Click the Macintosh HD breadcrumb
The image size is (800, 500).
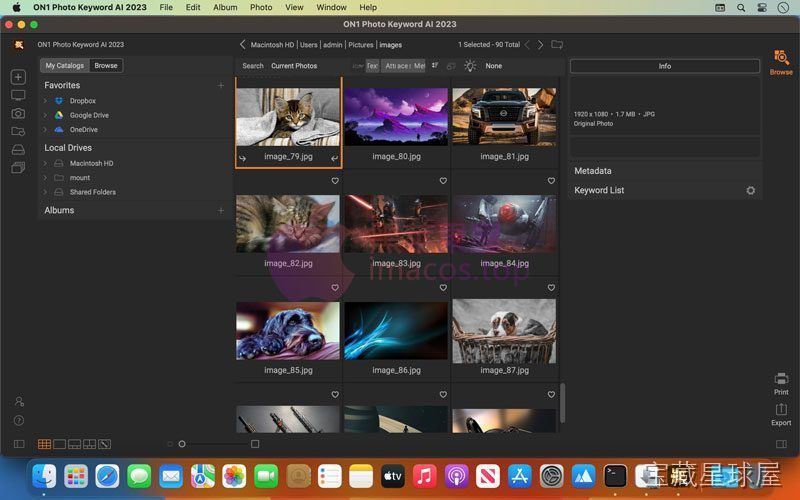pyautogui.click(x=272, y=45)
